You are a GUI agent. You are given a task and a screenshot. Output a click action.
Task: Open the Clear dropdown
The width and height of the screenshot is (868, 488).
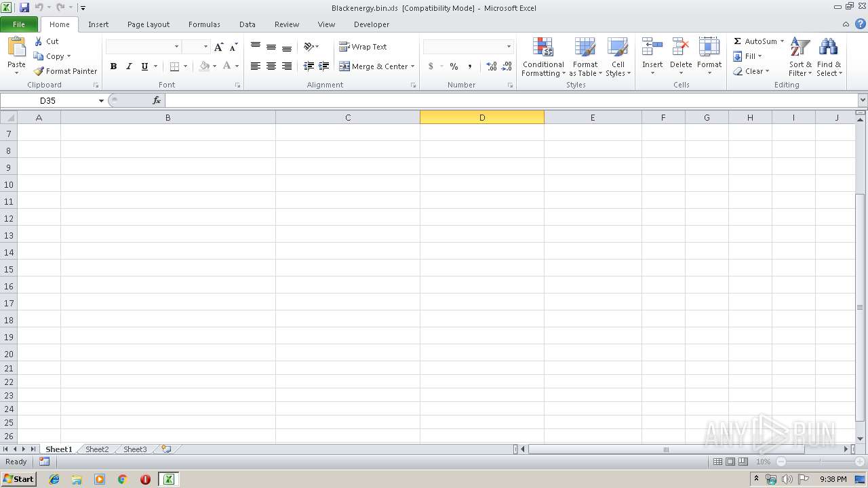pos(751,71)
